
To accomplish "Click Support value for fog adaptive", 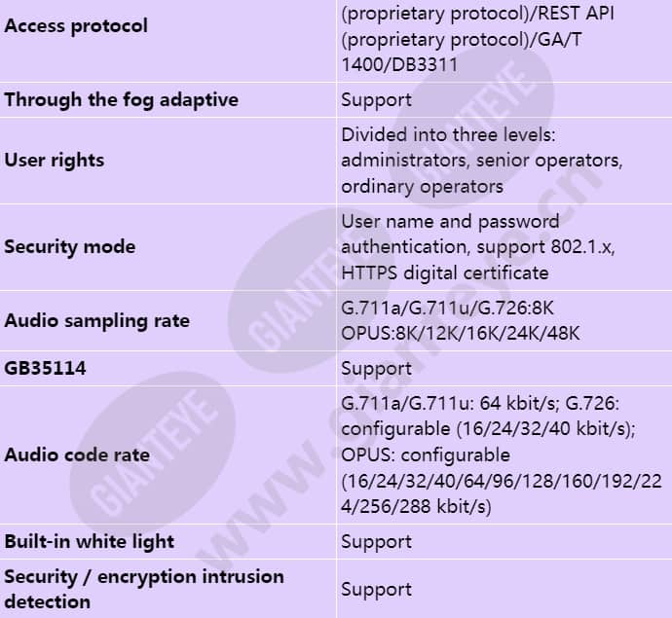I will (x=376, y=100).
